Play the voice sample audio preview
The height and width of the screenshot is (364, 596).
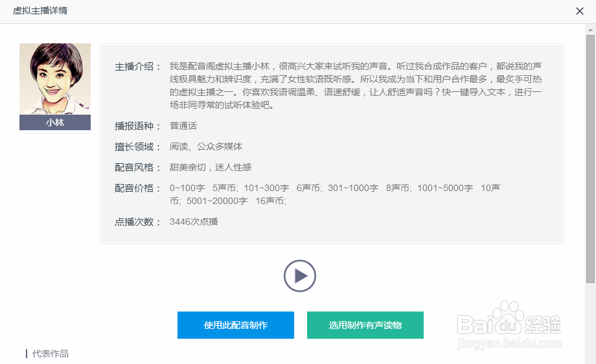coord(299,276)
